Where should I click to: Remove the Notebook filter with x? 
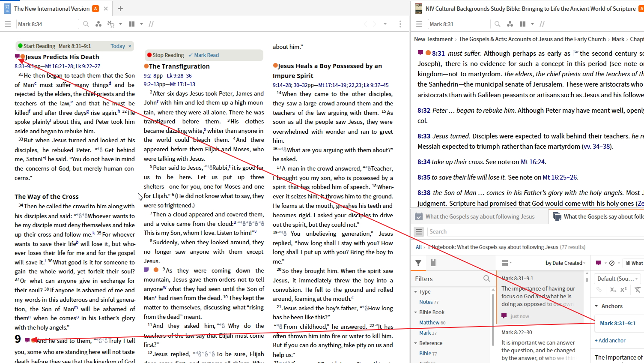coord(429,247)
